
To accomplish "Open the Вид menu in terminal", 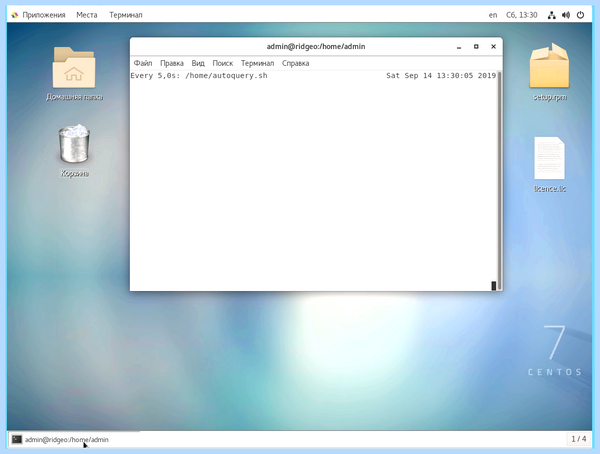I will tap(198, 63).
